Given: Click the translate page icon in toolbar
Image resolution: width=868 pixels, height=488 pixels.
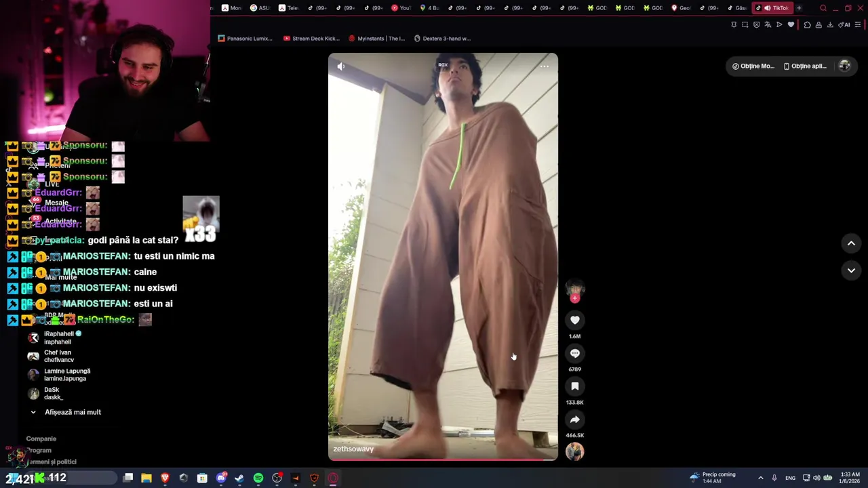Looking at the screenshot, I should 768,25.
